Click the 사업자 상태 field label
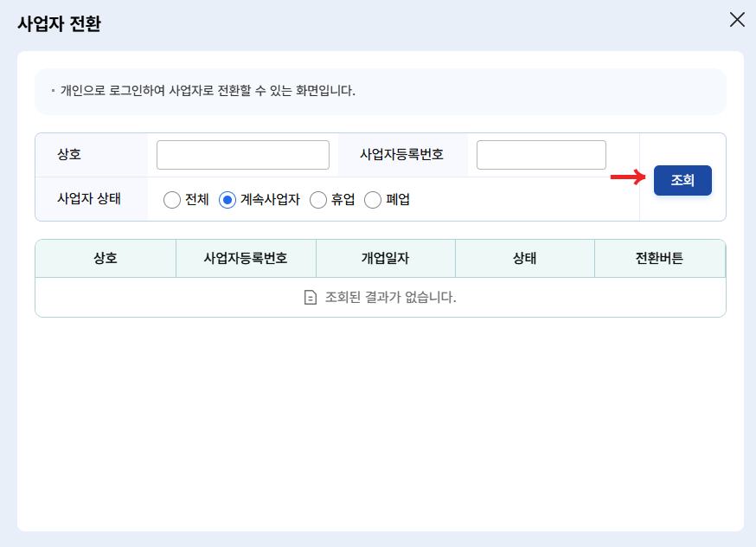 pos(89,199)
